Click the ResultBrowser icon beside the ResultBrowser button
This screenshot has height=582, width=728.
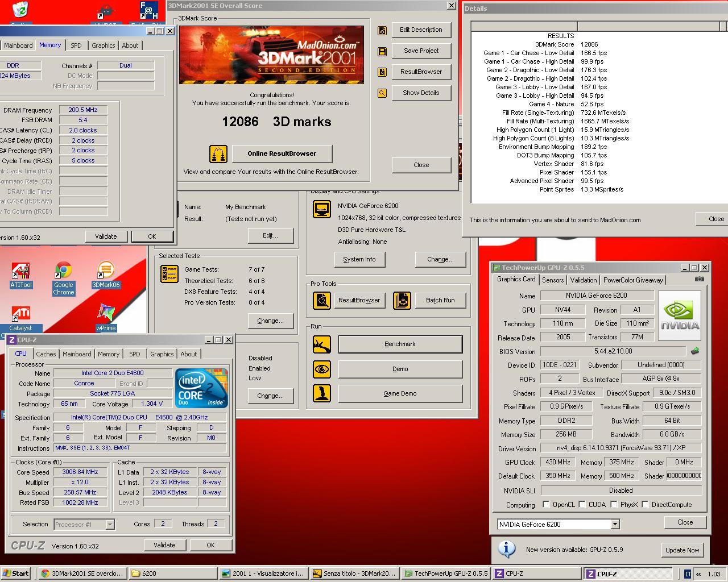[x=382, y=72]
